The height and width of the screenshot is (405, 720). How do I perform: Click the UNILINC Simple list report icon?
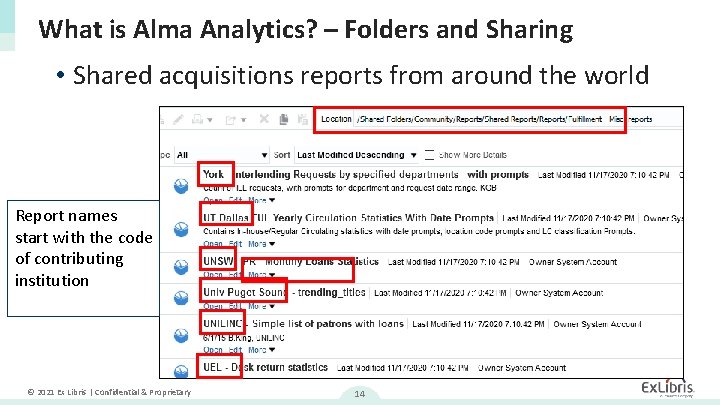click(181, 335)
